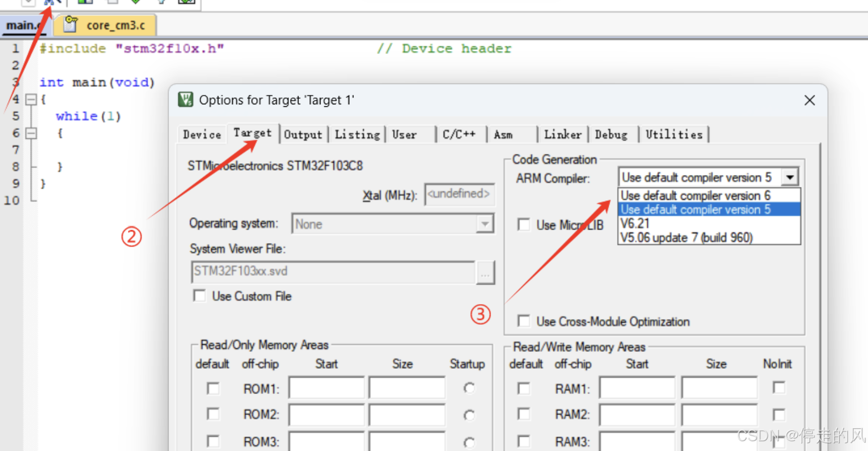Enable the Use Custom File checkbox
The height and width of the screenshot is (451, 868).
coord(199,296)
